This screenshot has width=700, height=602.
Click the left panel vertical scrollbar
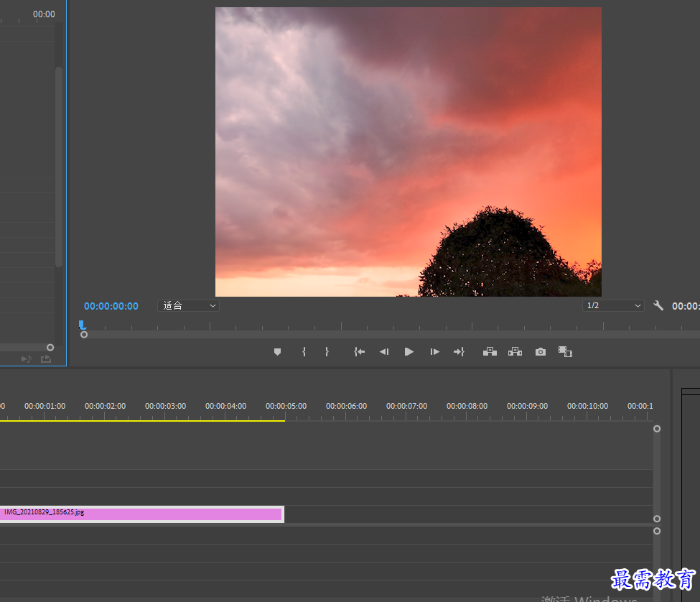pos(59,167)
